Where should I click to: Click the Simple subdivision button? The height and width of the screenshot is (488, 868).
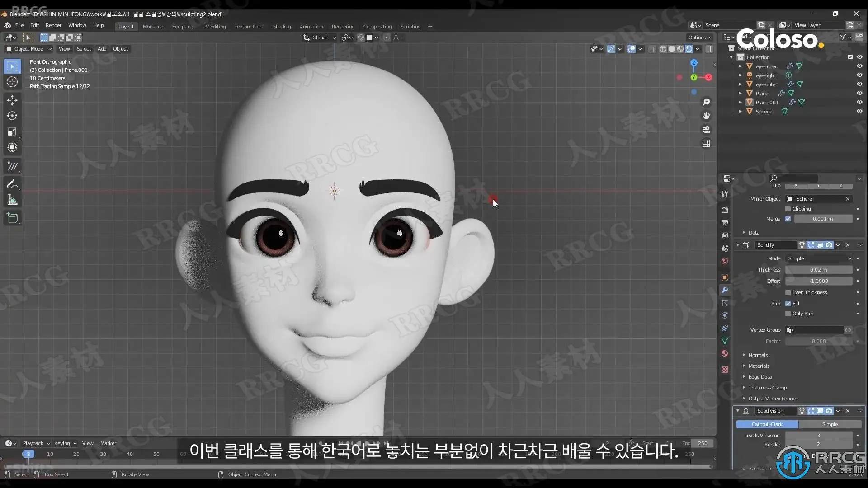click(830, 424)
